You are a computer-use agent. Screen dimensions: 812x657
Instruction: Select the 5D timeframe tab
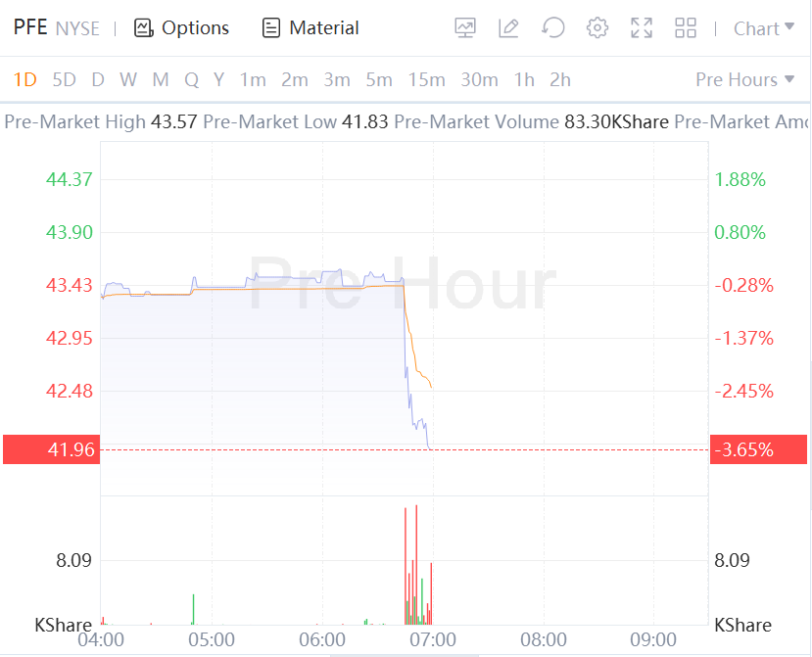coord(64,79)
